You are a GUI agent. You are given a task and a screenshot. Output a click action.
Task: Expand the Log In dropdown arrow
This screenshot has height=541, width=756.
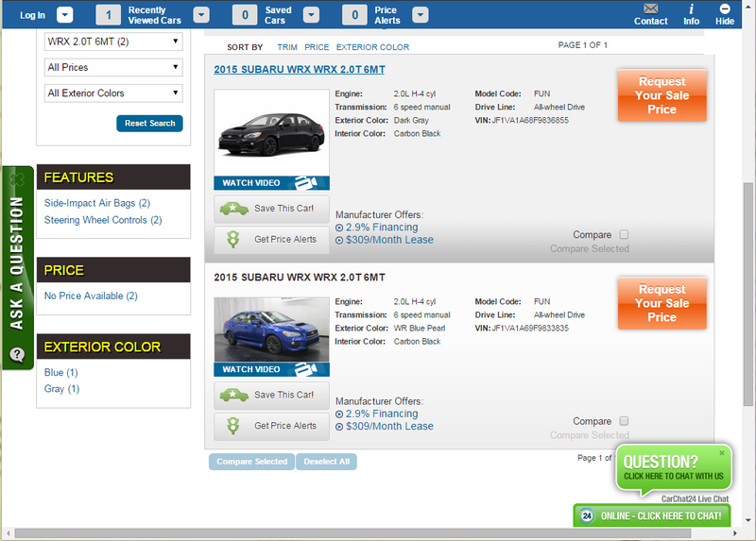click(64, 15)
